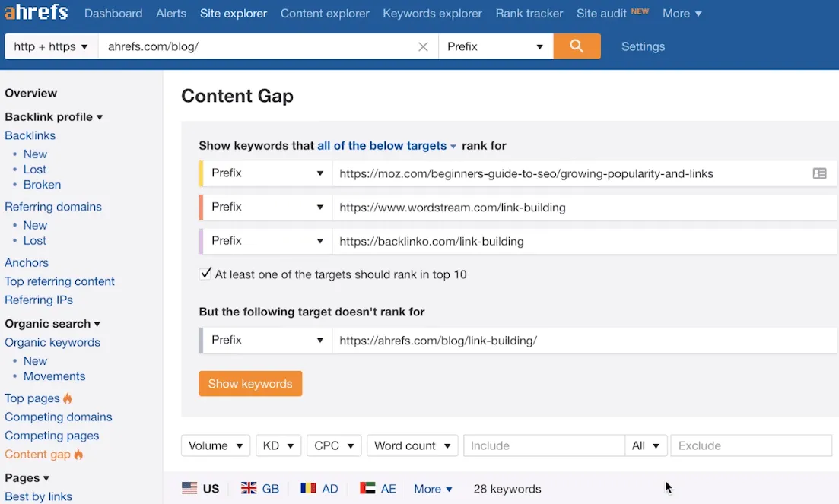
Task: Expand the Volume filter dropdown
Action: coord(215,445)
